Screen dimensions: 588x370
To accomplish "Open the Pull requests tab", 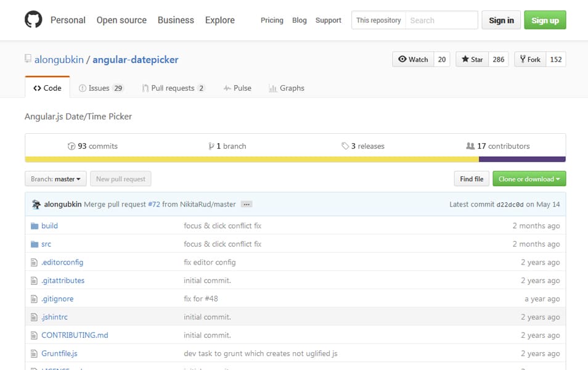I will coord(173,88).
